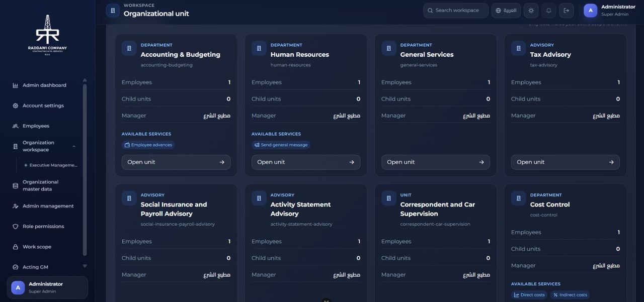The height and width of the screenshot is (302, 644).
Task: Click the Human Resources card icon
Action: point(259,48)
